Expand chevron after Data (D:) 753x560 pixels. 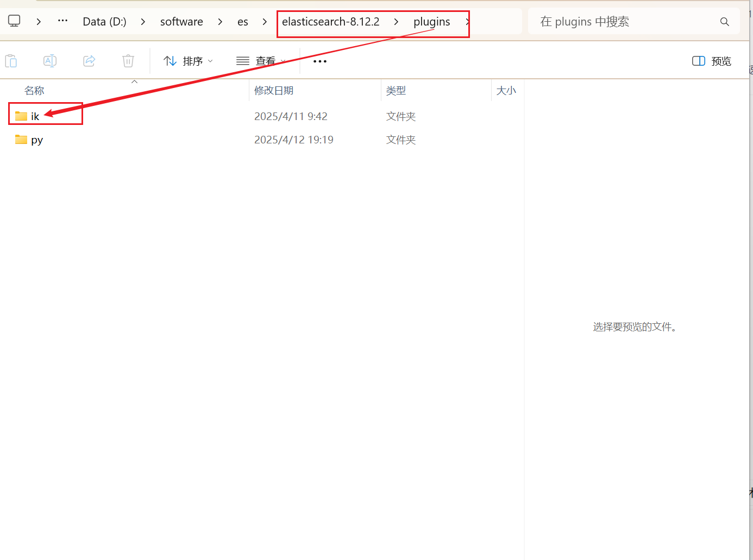pyautogui.click(x=143, y=22)
